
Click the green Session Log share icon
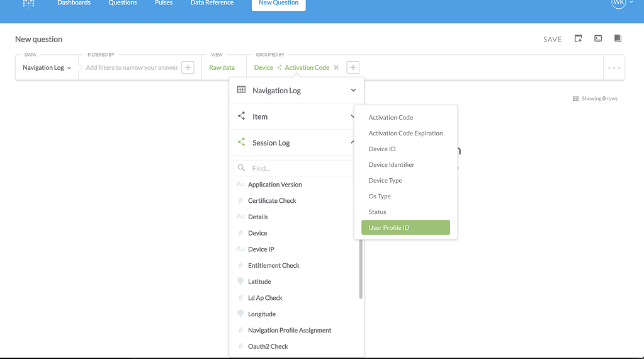click(x=242, y=142)
